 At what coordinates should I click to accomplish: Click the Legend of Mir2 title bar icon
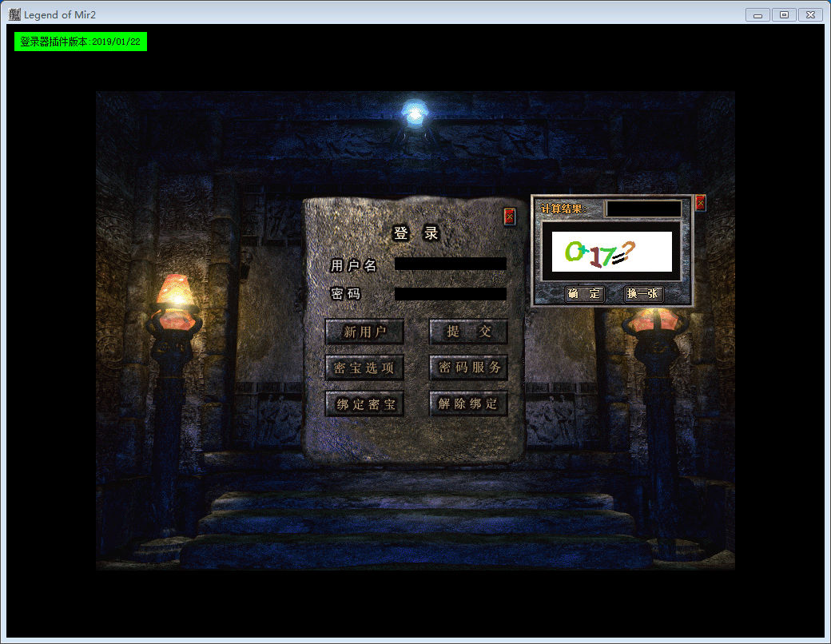point(14,14)
